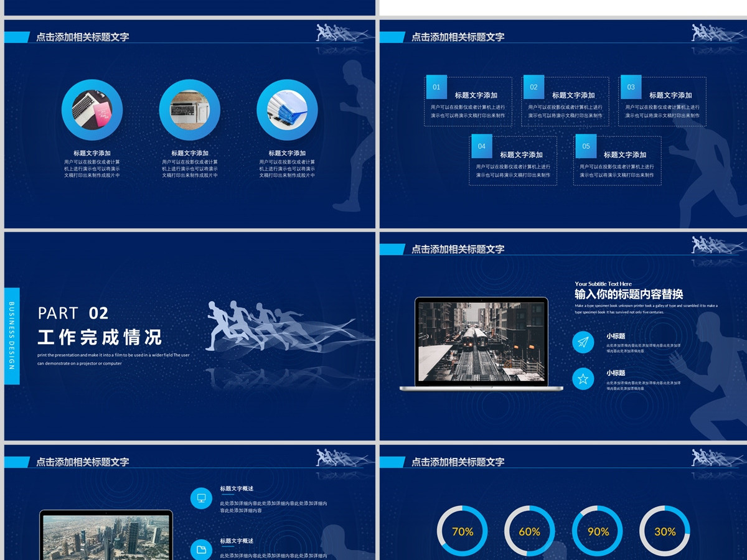Image resolution: width=747 pixels, height=560 pixels.
Task: Click the 点击添加相关标题文字 title on the train laptop slide
Action: click(458, 249)
